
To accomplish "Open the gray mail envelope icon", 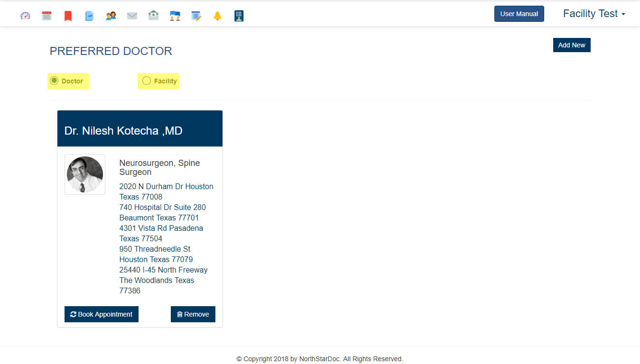I will (132, 16).
